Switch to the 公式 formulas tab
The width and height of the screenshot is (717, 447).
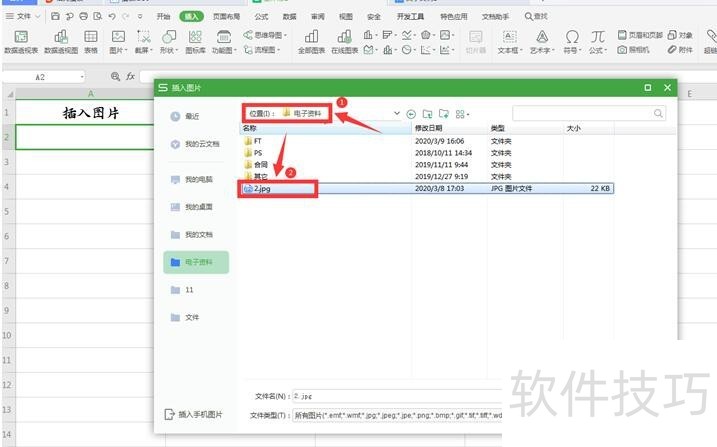[x=261, y=16]
